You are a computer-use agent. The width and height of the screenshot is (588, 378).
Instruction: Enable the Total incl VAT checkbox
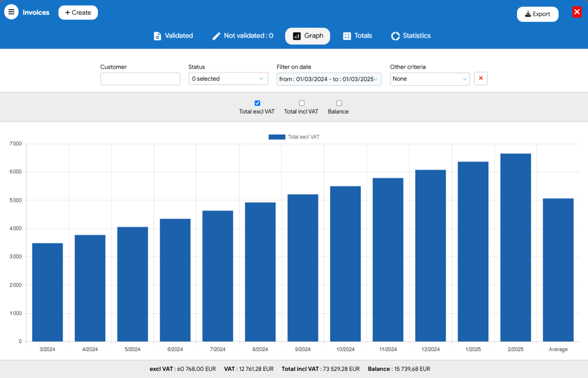[x=301, y=103]
